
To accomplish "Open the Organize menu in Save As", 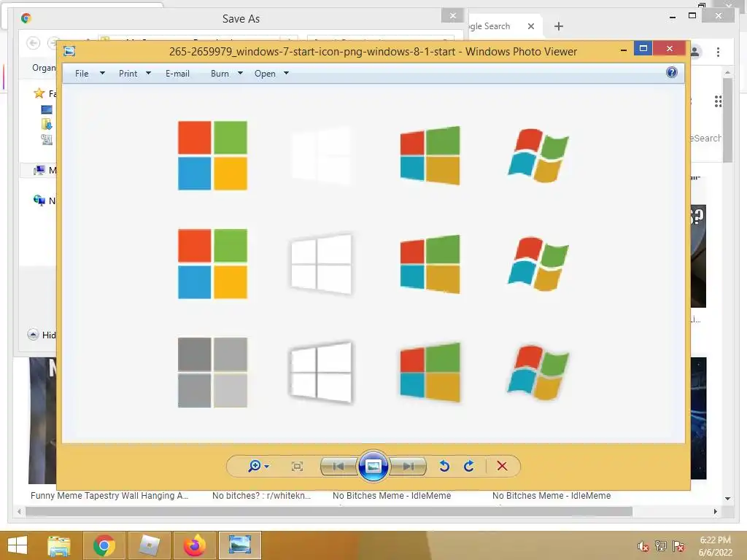I will pos(44,68).
